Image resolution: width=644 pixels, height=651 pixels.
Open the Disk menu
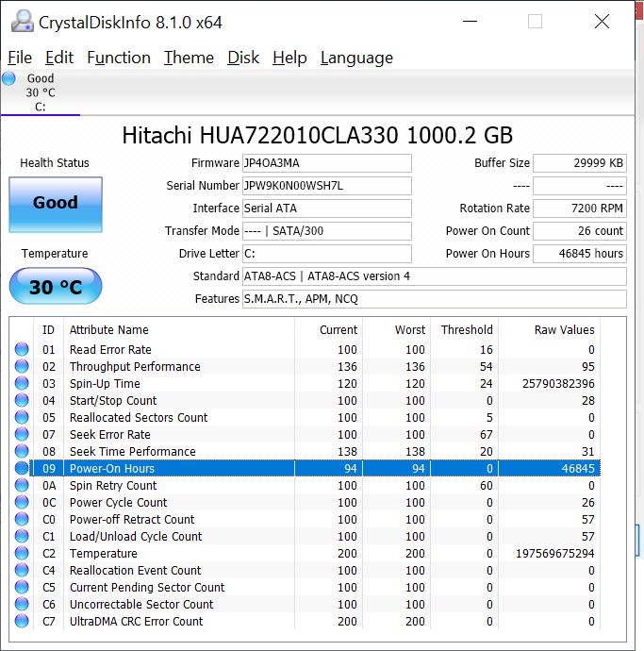click(x=243, y=58)
